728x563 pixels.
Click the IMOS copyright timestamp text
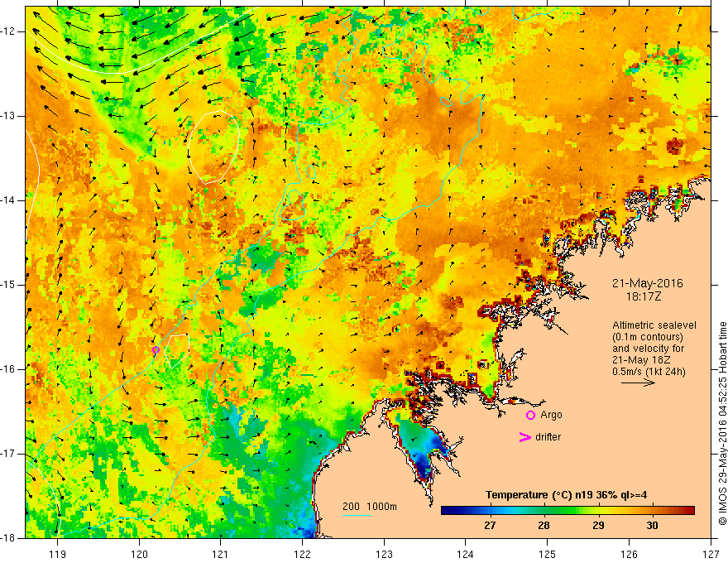point(722,423)
